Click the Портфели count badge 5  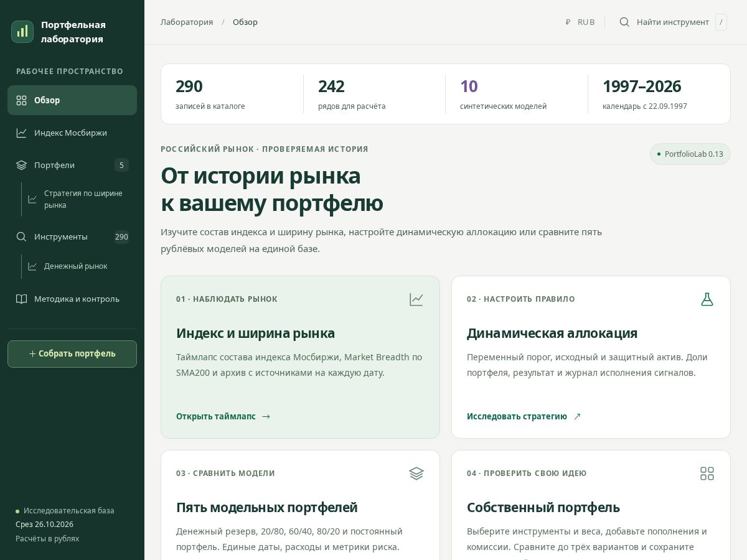[x=122, y=165]
